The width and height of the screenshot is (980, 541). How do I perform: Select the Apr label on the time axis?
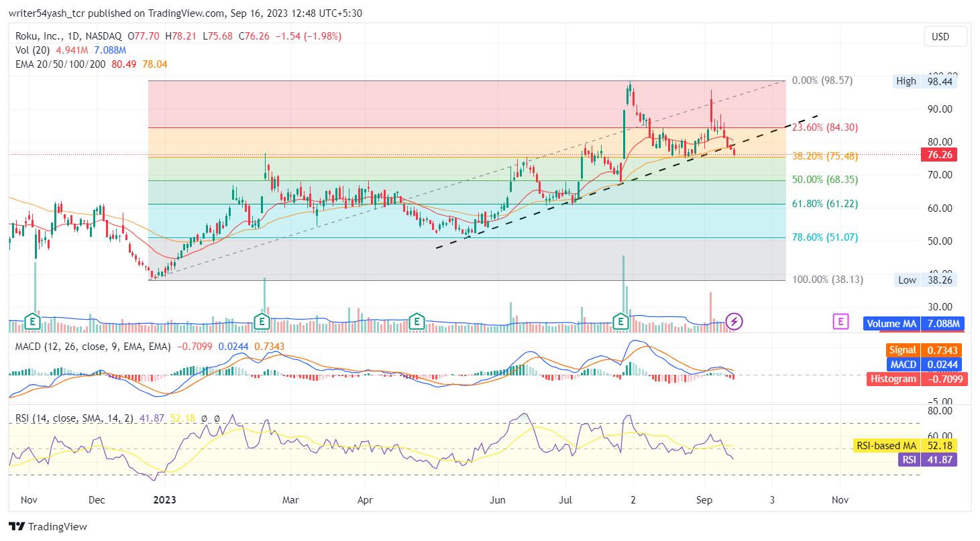(x=364, y=499)
